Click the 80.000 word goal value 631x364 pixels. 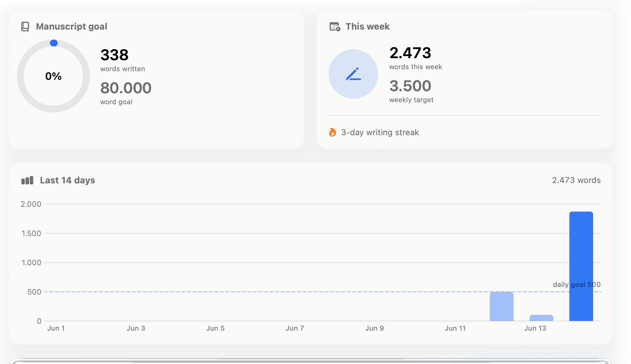click(126, 88)
